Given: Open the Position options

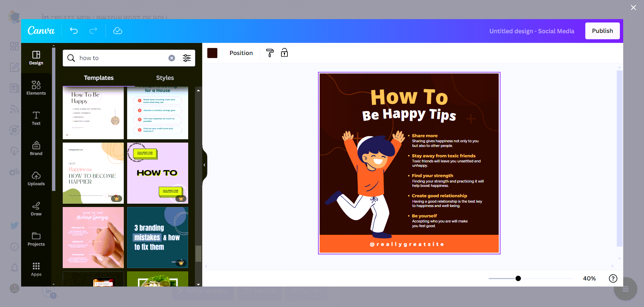Looking at the screenshot, I should (x=241, y=53).
